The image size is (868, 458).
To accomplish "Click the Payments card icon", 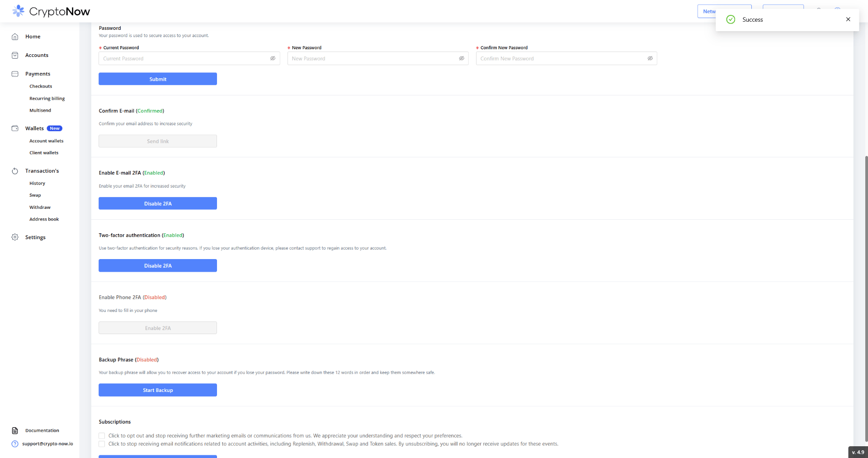I will click(15, 74).
